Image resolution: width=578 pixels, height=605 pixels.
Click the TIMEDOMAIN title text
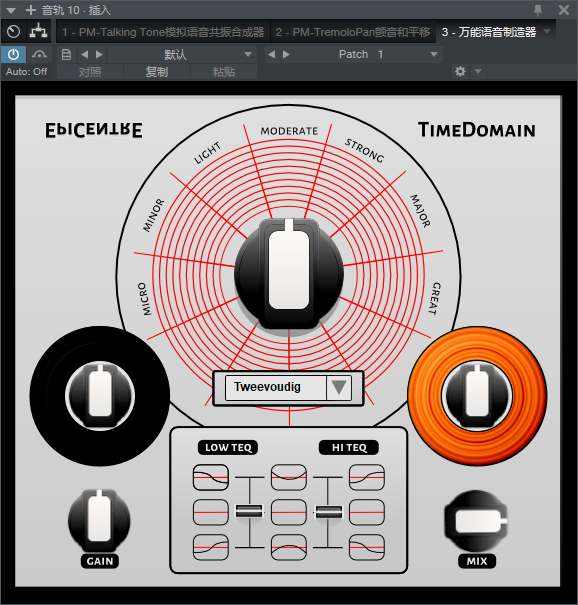pyautogui.click(x=477, y=130)
